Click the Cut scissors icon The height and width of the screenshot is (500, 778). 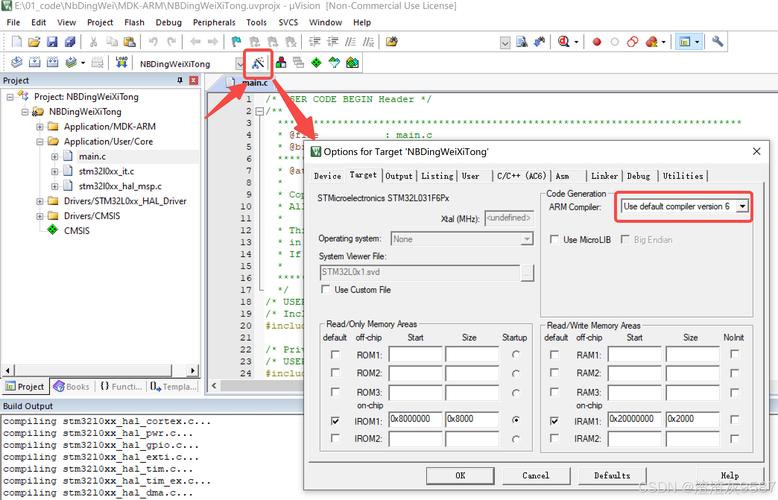(93, 42)
